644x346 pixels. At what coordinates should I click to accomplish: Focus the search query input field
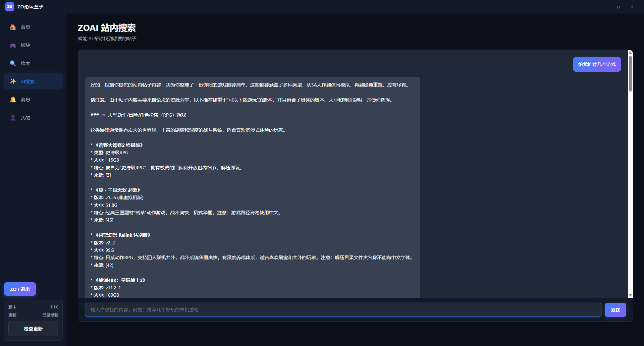point(343,310)
